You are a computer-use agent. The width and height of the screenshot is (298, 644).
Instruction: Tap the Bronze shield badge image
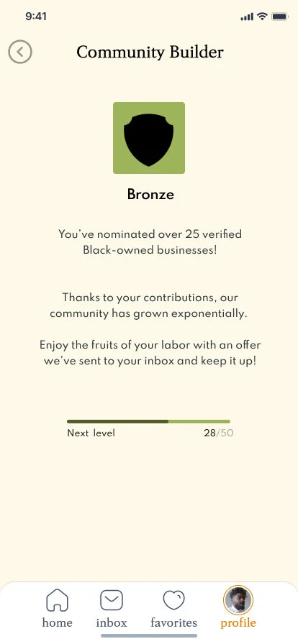149,138
